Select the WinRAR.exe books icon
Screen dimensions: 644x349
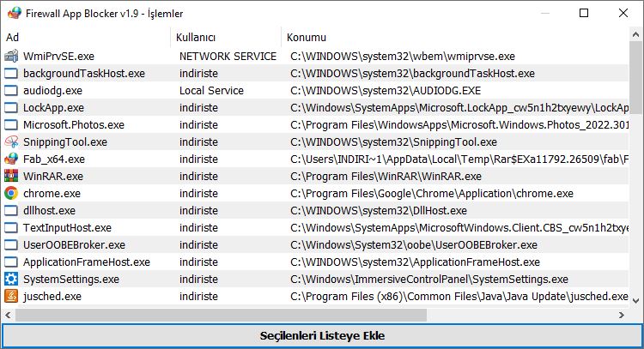click(x=11, y=176)
